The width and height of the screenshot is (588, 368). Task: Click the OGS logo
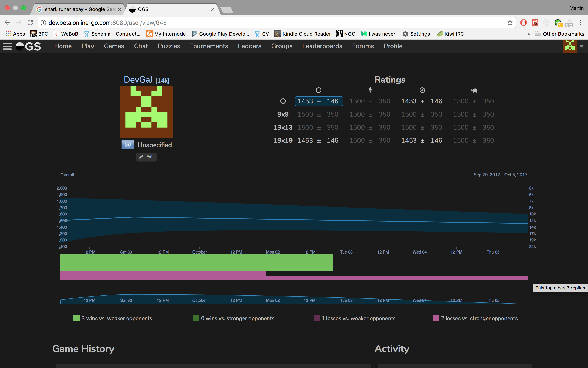[x=28, y=46]
